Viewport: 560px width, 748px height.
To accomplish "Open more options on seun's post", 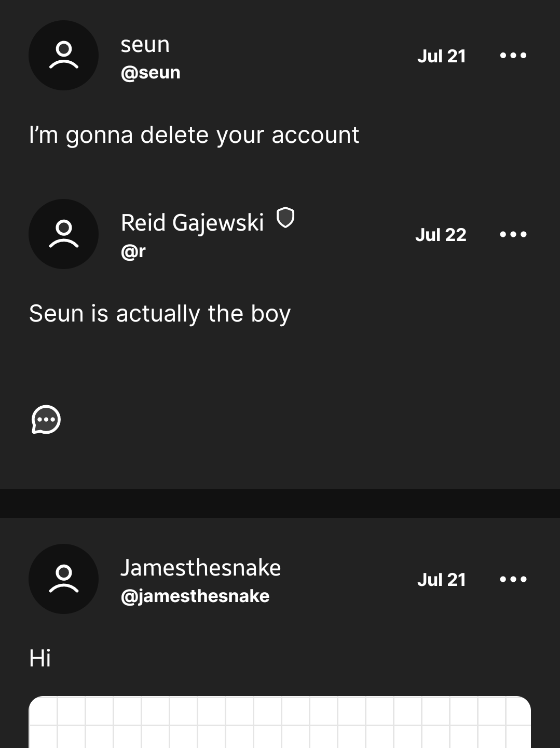I will (513, 56).
